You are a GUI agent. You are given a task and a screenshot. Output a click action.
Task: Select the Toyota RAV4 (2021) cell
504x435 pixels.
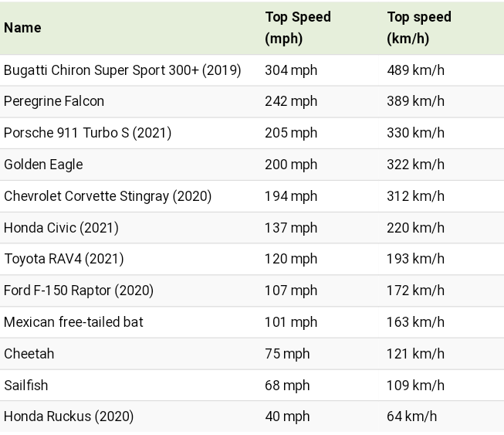(63, 259)
